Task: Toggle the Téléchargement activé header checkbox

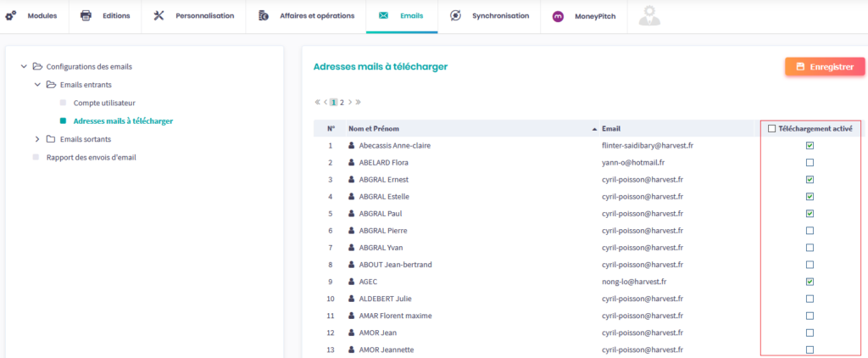Action: [771, 129]
